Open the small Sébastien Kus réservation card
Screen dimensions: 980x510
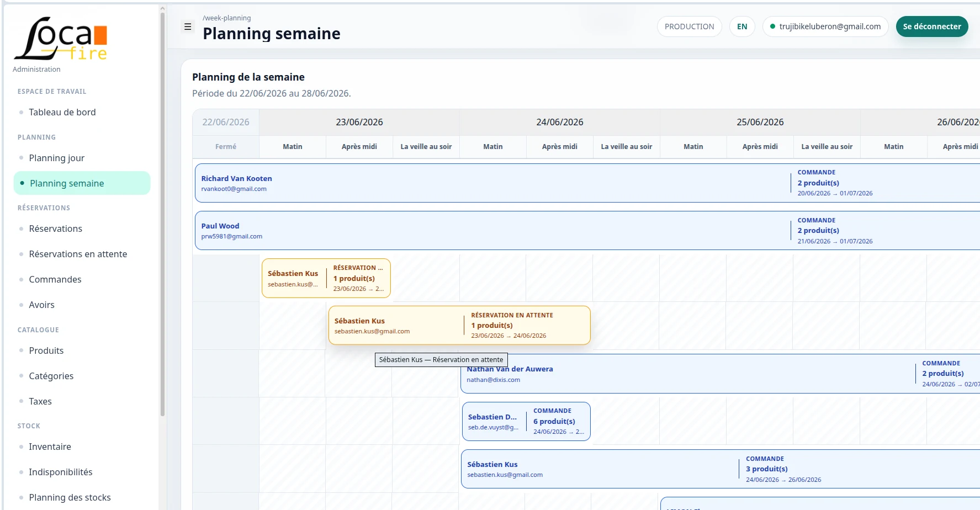(326, 278)
